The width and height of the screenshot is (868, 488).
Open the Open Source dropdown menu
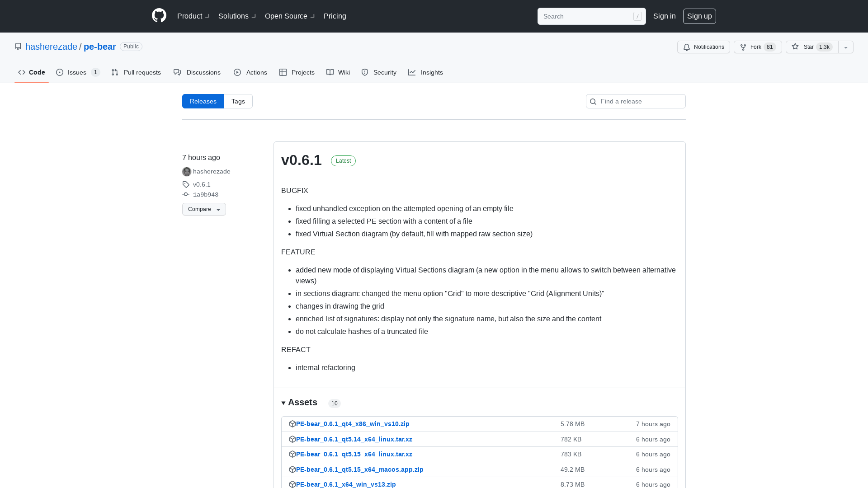click(290, 16)
